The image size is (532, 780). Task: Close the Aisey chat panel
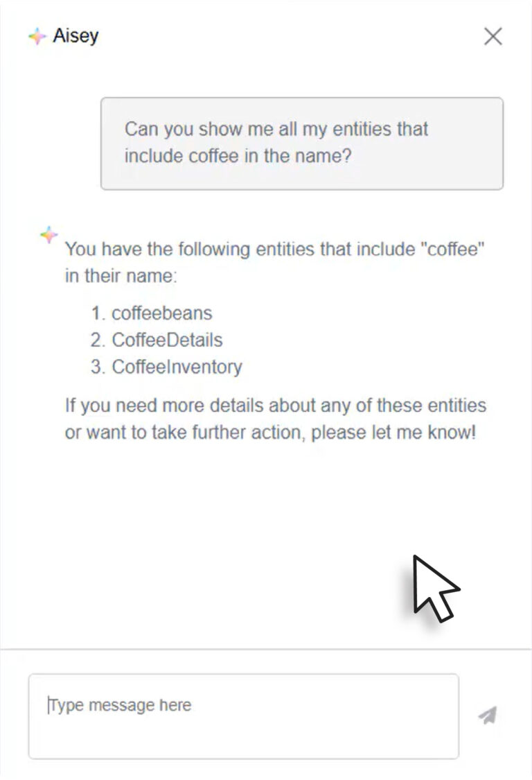coord(493,36)
